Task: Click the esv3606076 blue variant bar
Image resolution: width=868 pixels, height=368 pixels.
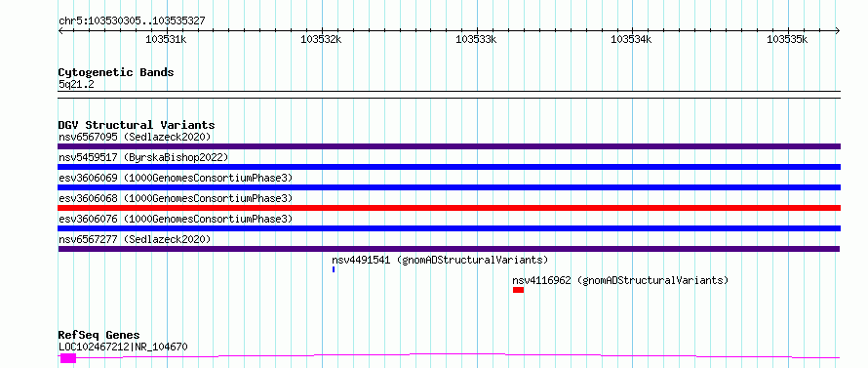Action: 449,228
